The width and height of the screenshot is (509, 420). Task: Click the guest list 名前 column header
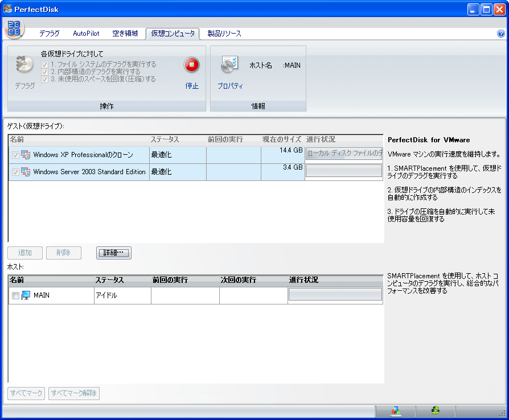click(x=79, y=140)
